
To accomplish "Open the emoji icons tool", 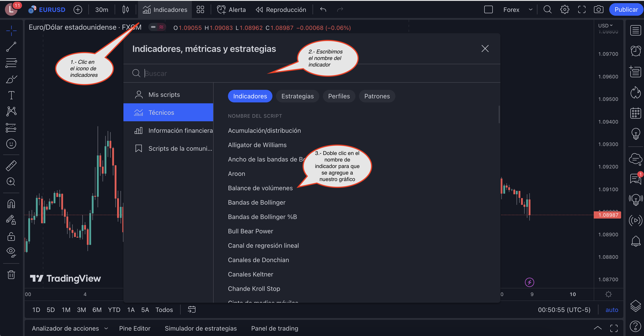I will point(11,144).
